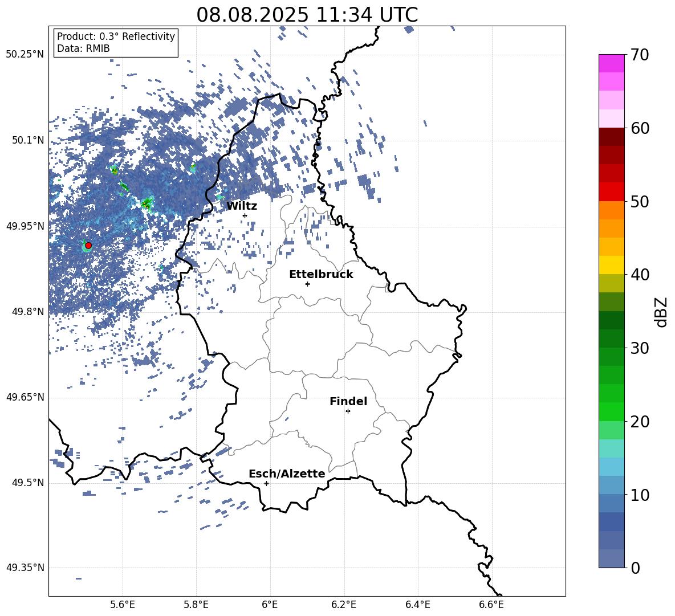Click the 6.4°E longitude label
The image size is (675, 616).
[x=417, y=605]
